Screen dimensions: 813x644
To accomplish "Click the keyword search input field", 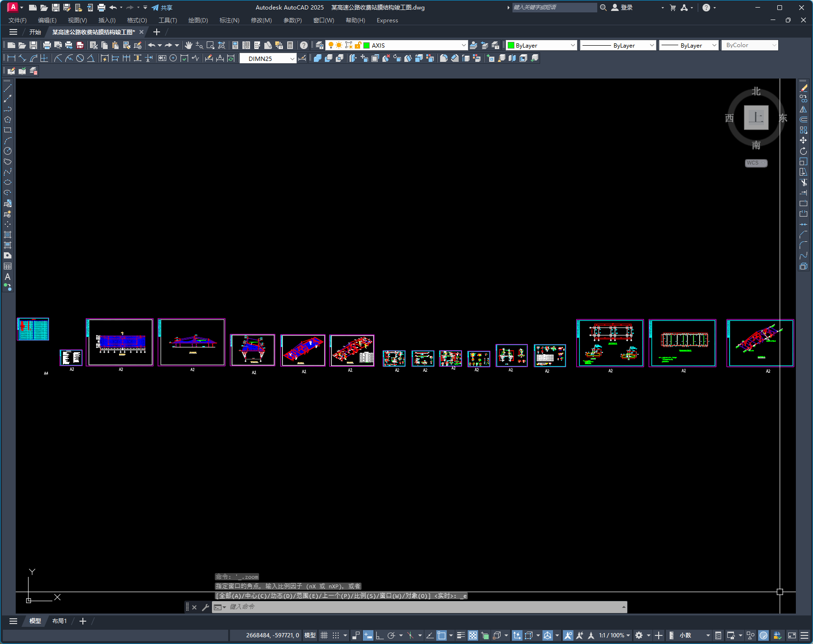I will pyautogui.click(x=554, y=8).
